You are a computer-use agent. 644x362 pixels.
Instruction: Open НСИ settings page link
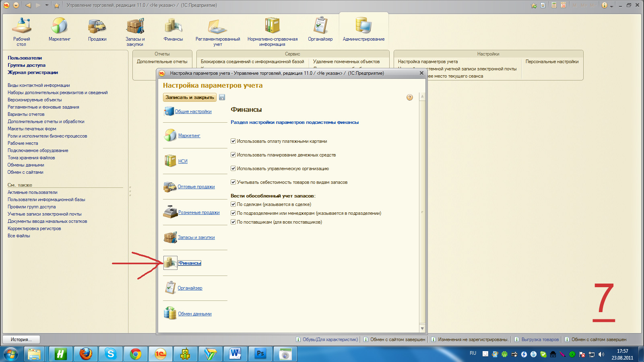183,161
